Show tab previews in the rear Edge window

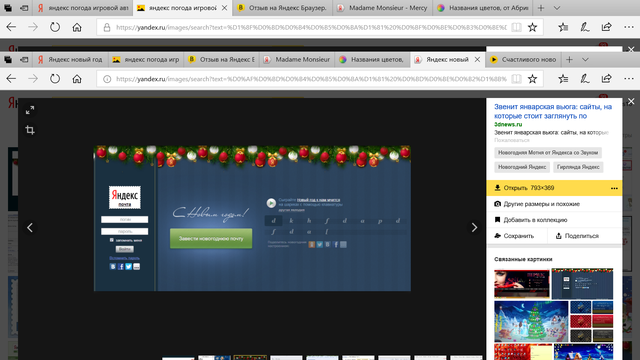click(x=557, y=8)
